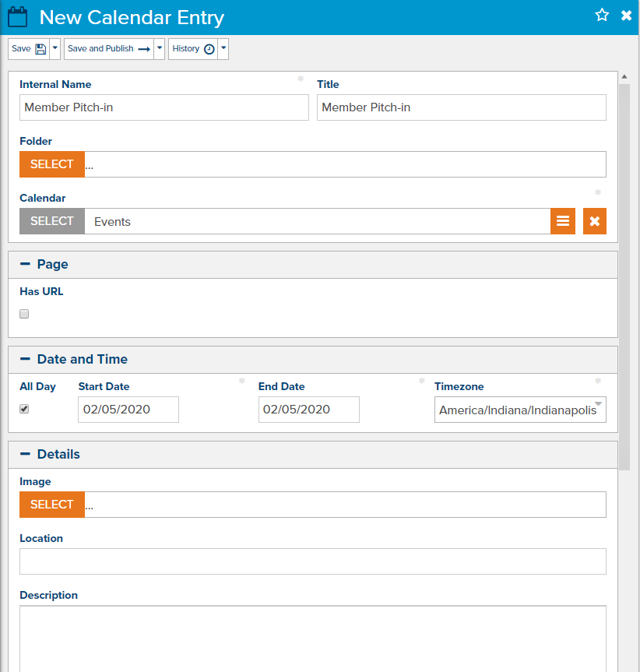Mark entry as favorite with star icon

click(x=602, y=15)
